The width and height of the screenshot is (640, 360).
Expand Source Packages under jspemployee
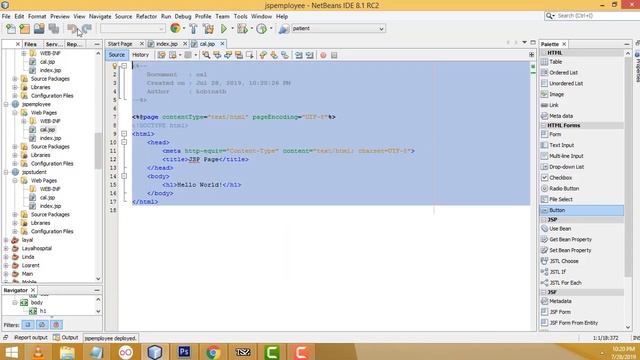[x=15, y=147]
